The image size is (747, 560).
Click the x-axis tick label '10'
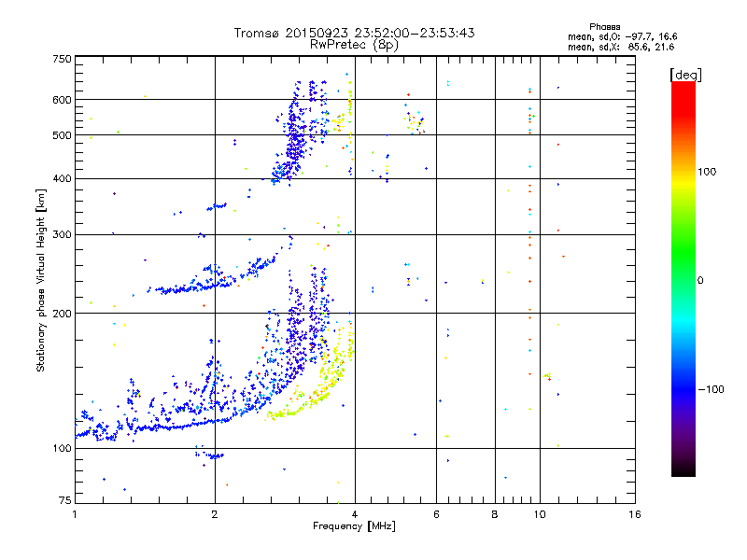pyautogui.click(x=540, y=514)
